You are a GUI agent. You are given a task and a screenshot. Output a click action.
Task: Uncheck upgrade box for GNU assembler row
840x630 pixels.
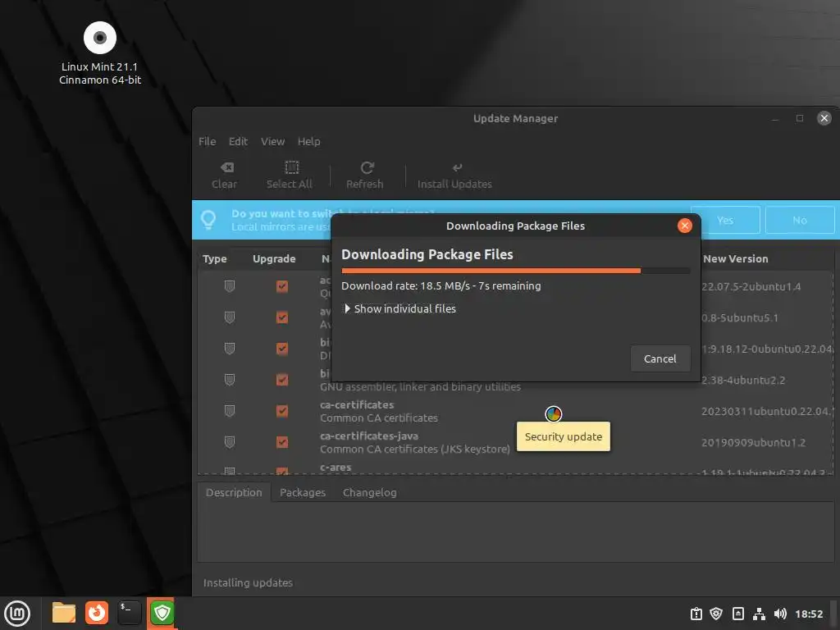tap(282, 380)
